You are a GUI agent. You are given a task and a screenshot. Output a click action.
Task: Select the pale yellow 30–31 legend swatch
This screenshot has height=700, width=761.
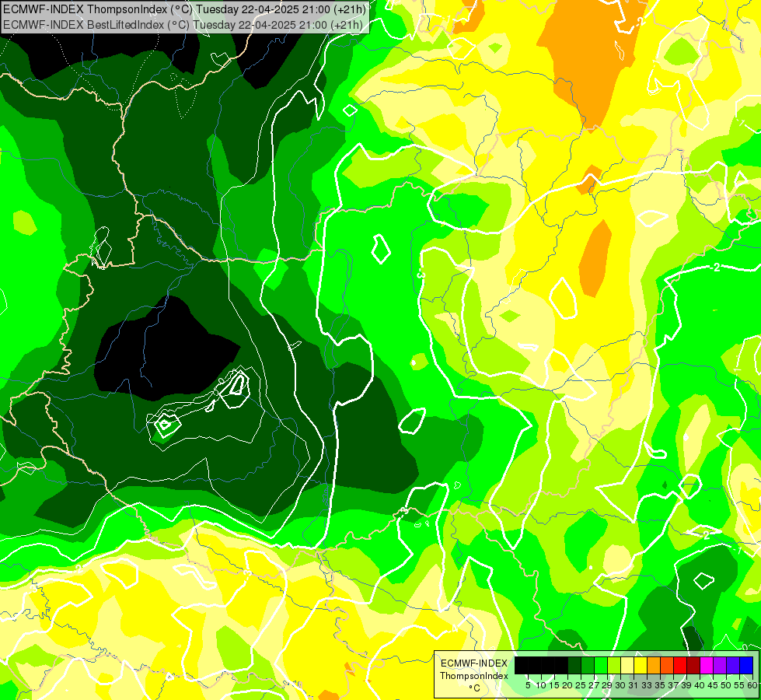pyautogui.click(x=627, y=665)
